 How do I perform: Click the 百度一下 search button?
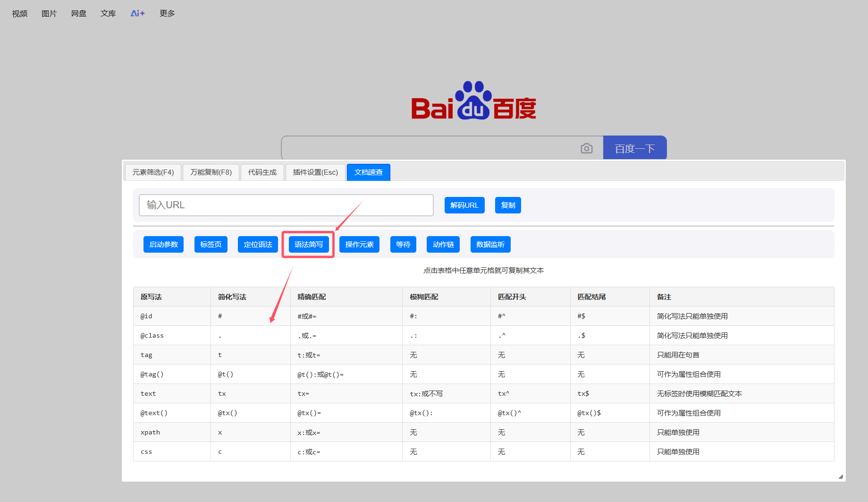[635, 148]
